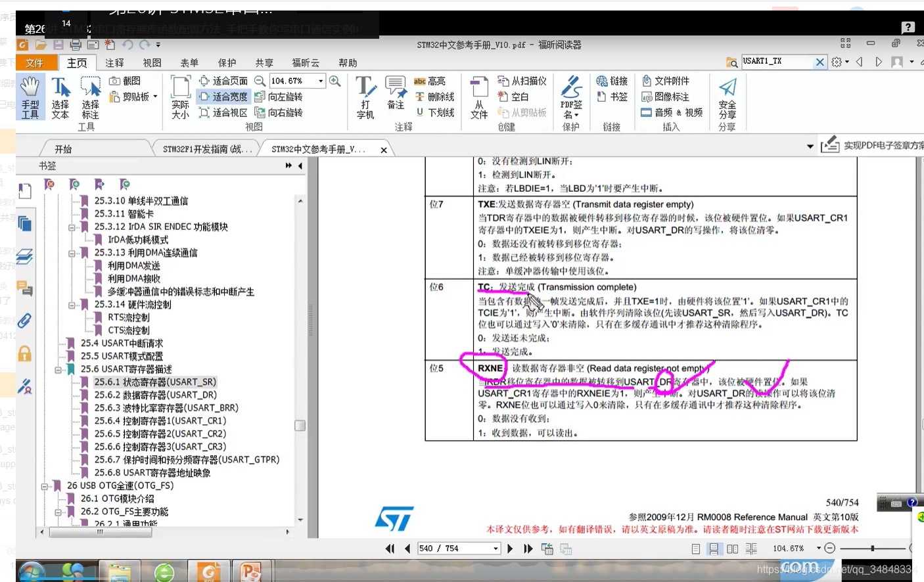
Task: Switch to the Protect (保护) ribbon tab
Action: click(227, 62)
